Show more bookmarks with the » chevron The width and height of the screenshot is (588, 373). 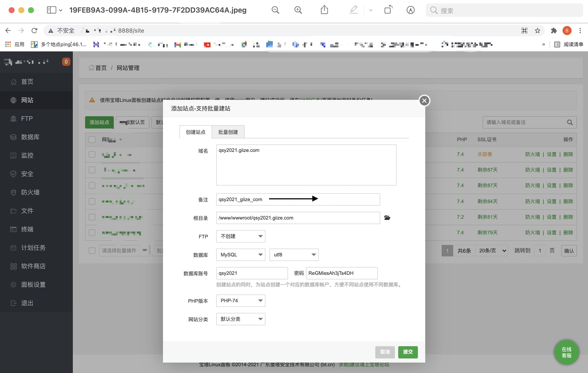543,45
